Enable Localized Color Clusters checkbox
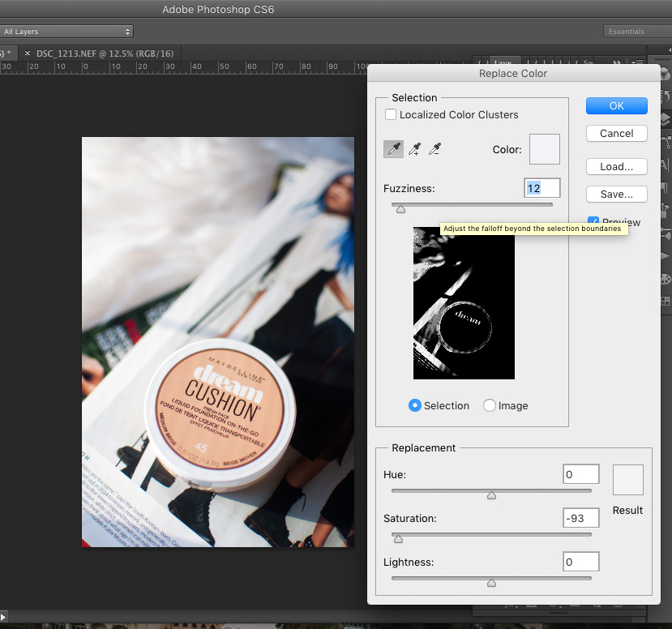The height and width of the screenshot is (629, 672). coord(391,114)
